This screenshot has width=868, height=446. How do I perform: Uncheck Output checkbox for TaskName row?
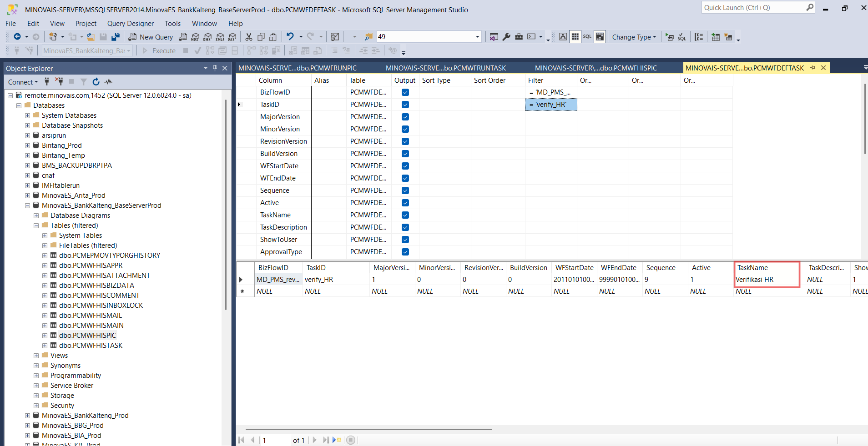[x=405, y=215]
